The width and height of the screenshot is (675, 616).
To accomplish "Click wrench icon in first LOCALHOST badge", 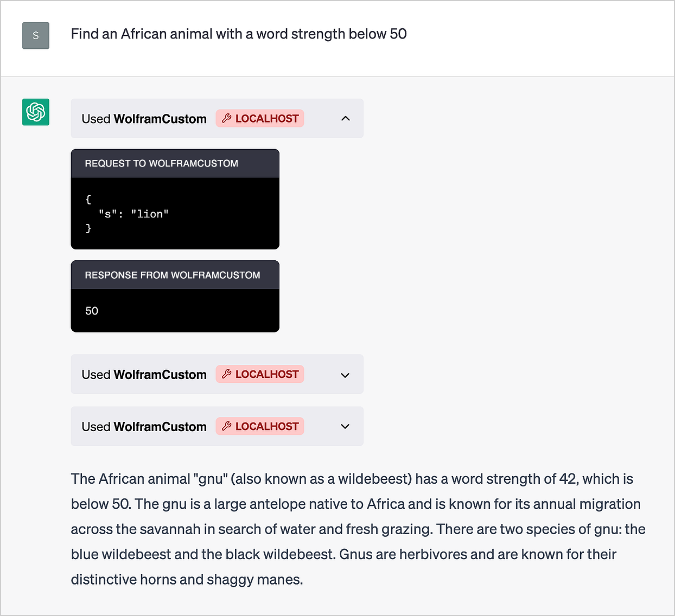I will (227, 118).
